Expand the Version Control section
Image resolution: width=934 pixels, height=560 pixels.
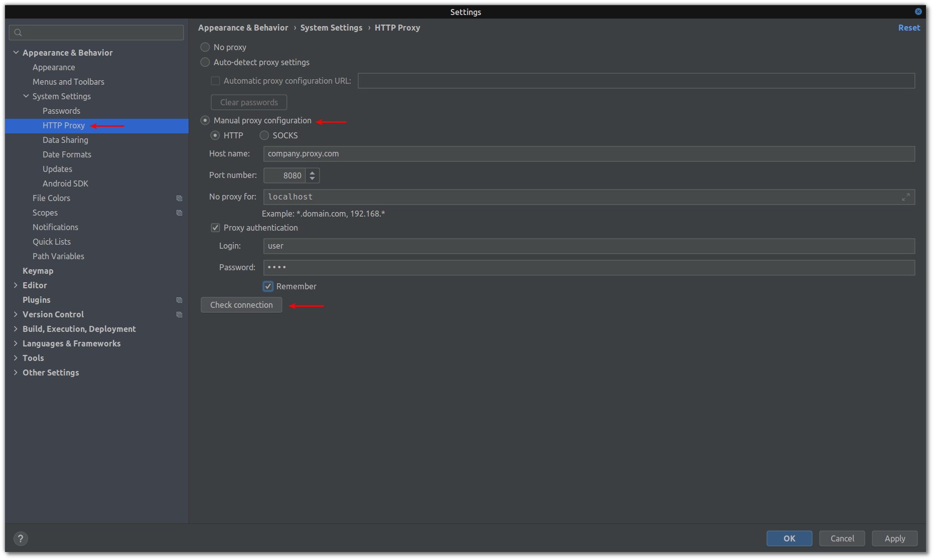coord(16,314)
